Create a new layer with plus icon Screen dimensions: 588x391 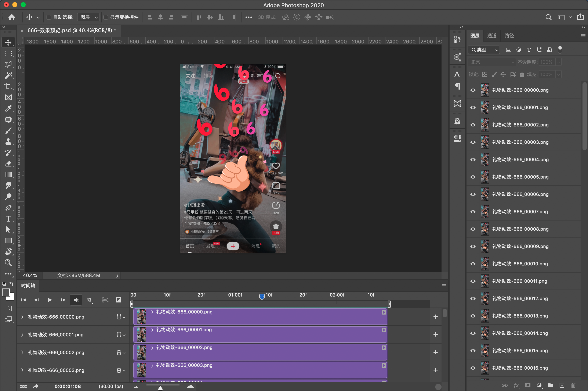tap(562, 385)
